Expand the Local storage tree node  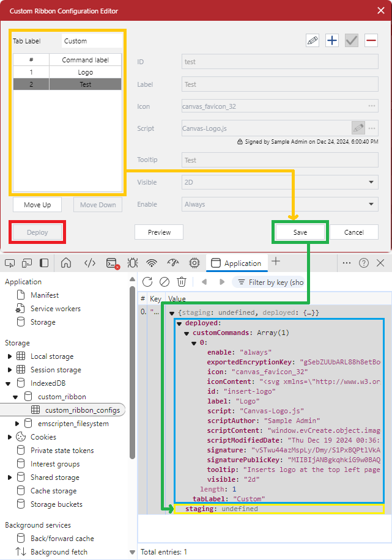pos(9,356)
